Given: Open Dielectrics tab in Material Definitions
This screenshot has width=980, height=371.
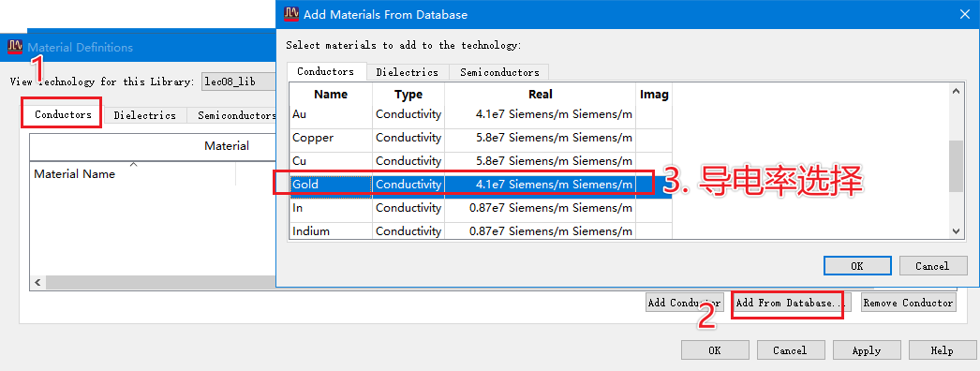Looking at the screenshot, I should pyautogui.click(x=144, y=115).
